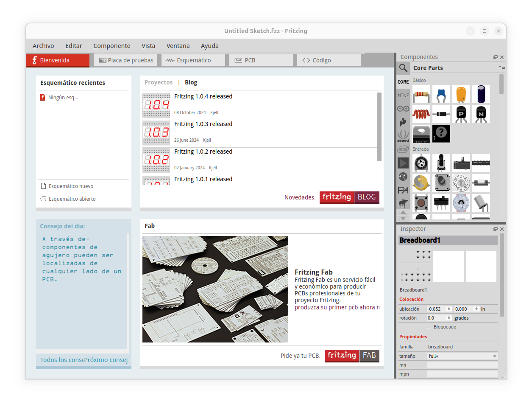
Task: Step the ubicación 0.000 spinner
Action: pos(476,309)
